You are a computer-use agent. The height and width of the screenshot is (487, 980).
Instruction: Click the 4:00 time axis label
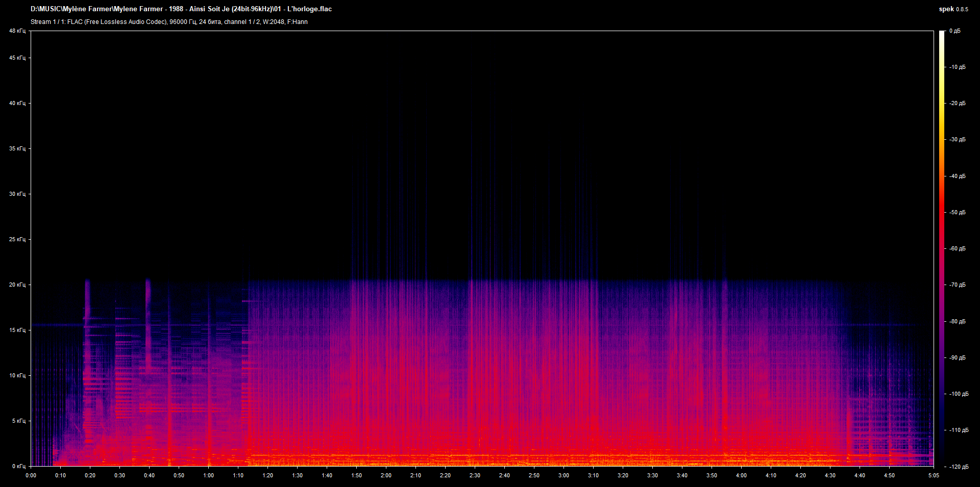click(x=741, y=475)
